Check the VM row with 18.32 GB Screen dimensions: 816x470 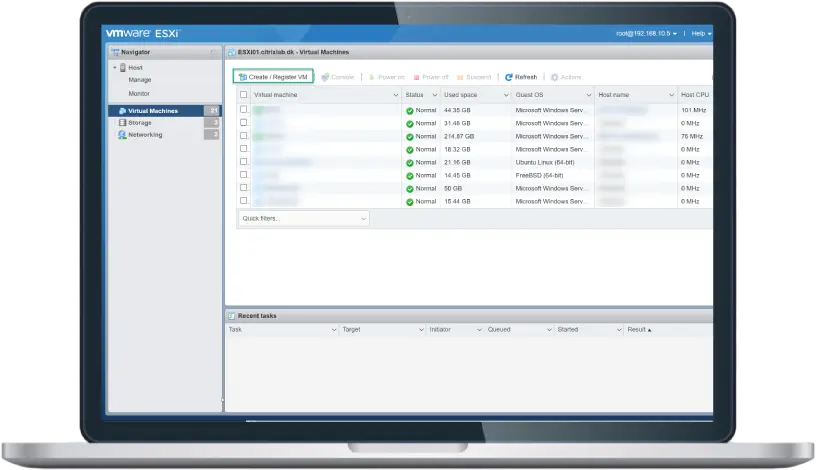[x=244, y=148]
